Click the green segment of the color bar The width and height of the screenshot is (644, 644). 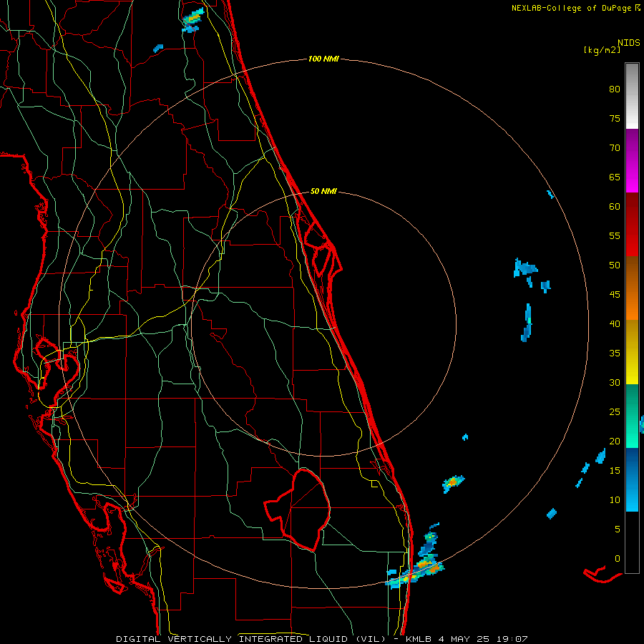coord(632,416)
